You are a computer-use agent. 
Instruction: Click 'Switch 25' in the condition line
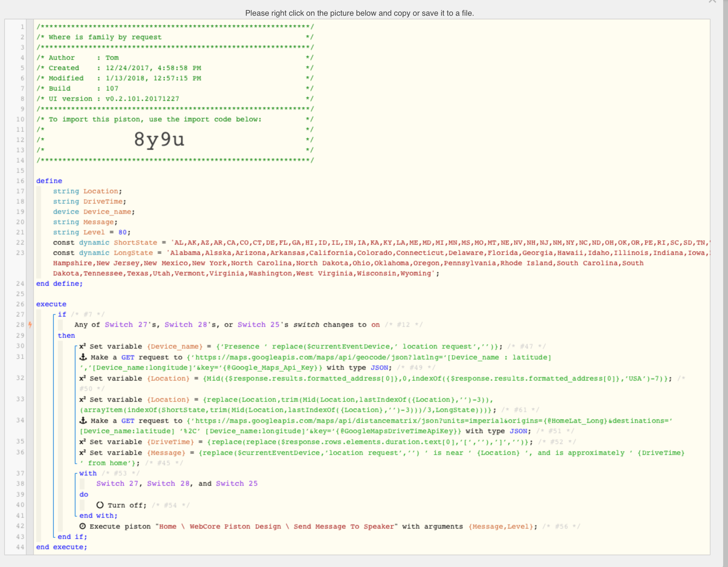(259, 324)
